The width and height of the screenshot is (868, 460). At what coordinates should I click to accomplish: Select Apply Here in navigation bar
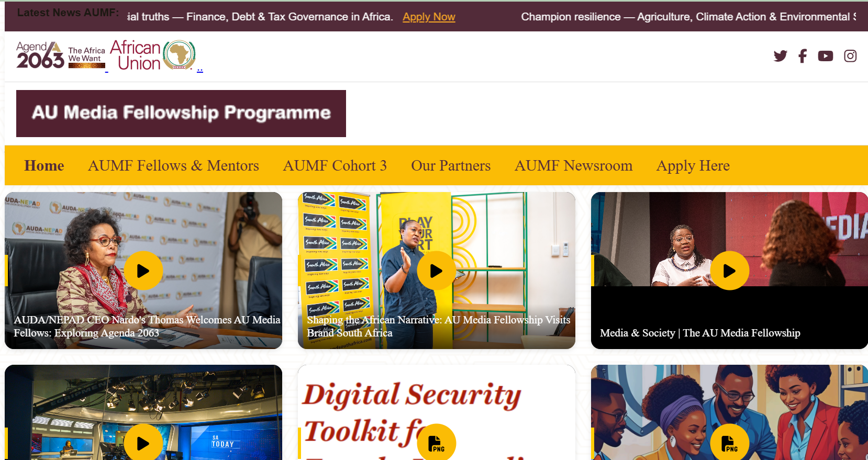coord(693,165)
